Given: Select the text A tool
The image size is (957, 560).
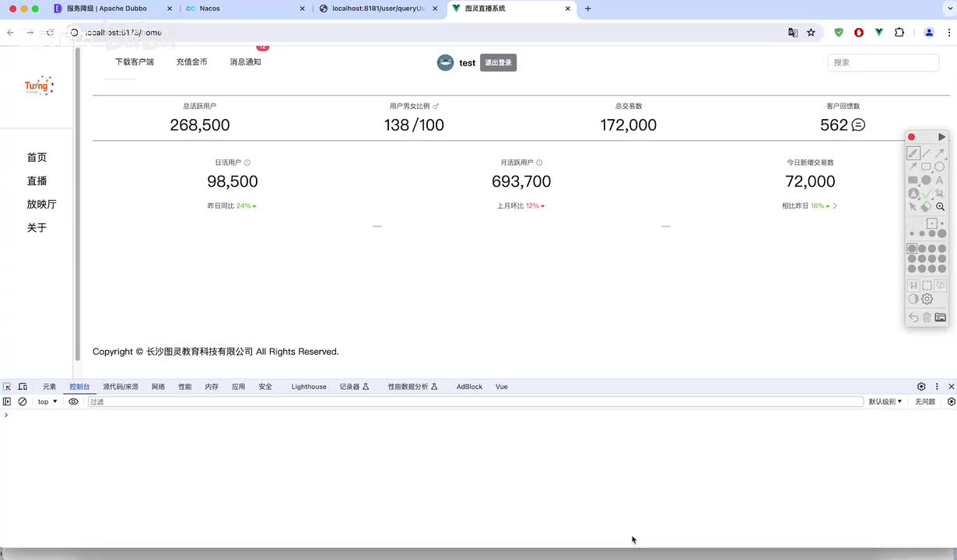Looking at the screenshot, I should (x=940, y=180).
